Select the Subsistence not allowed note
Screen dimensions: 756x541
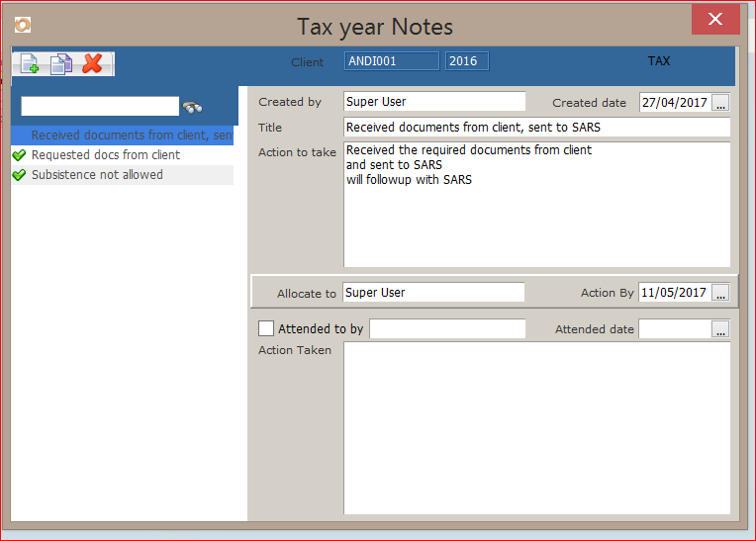coord(97,175)
